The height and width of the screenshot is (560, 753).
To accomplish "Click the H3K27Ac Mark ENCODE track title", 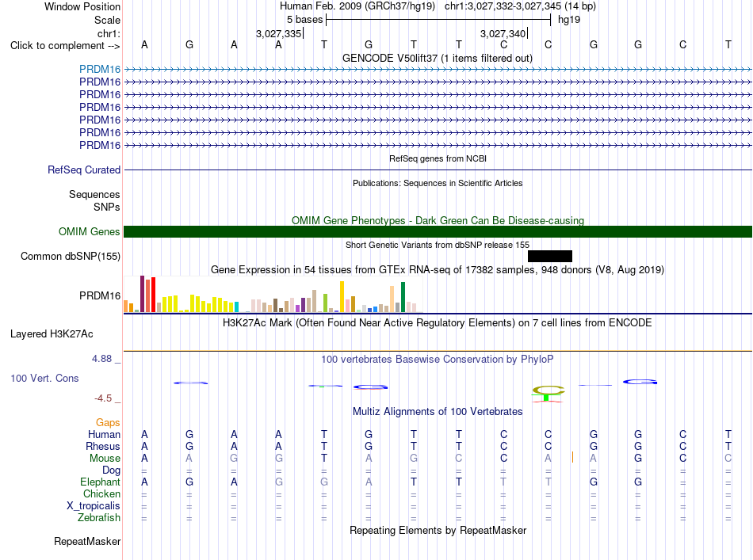I will coord(438,322).
